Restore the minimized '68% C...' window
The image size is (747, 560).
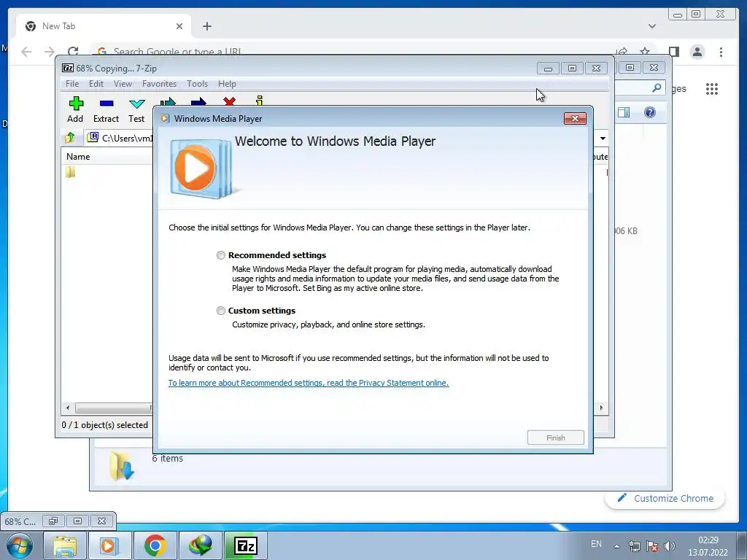pyautogui.click(x=53, y=521)
